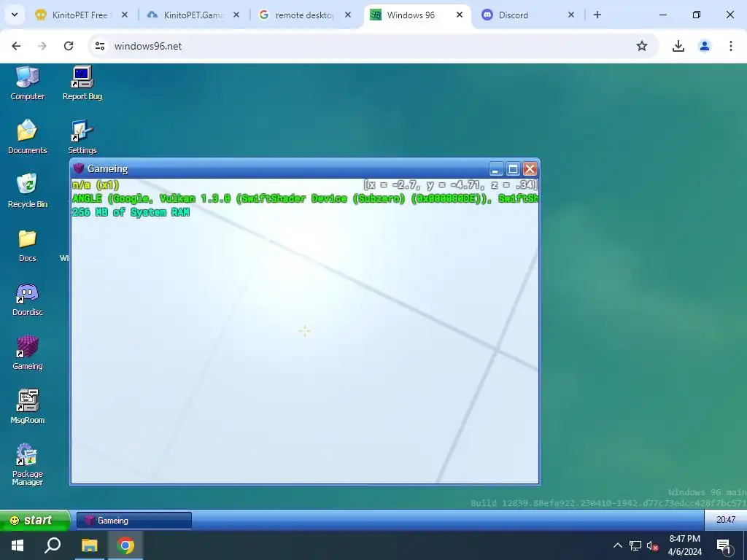This screenshot has height=560, width=747.
Task: Open the Docs folder icon
Action: click(x=27, y=245)
